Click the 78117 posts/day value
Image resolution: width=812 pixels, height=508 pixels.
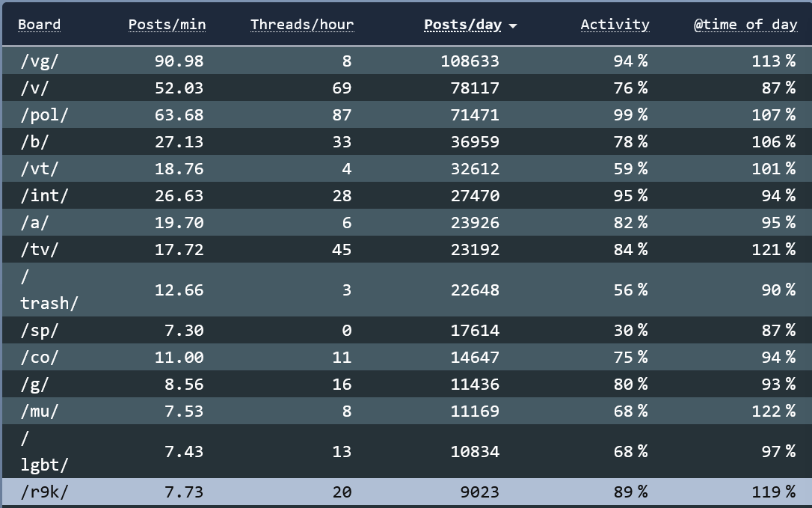(x=475, y=88)
